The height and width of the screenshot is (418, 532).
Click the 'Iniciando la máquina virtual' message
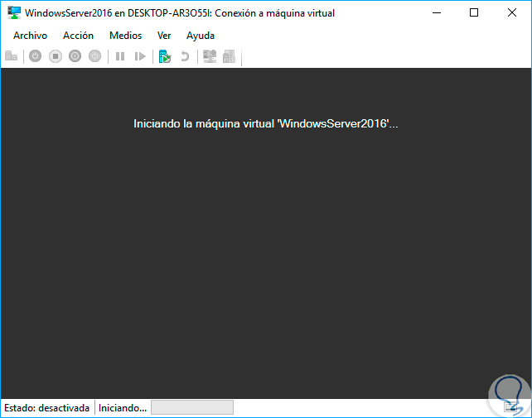(x=266, y=123)
